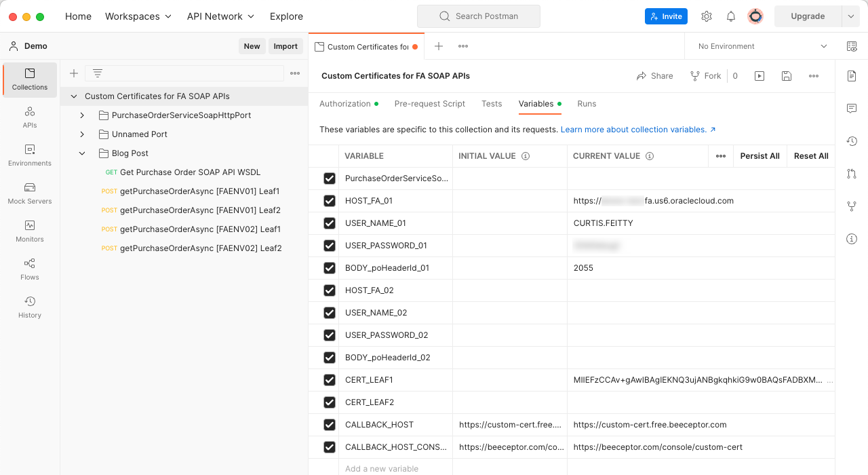The image size is (868, 475).
Task: Toggle the CALLBACK_HOST variable checkbox
Action: coord(330,425)
